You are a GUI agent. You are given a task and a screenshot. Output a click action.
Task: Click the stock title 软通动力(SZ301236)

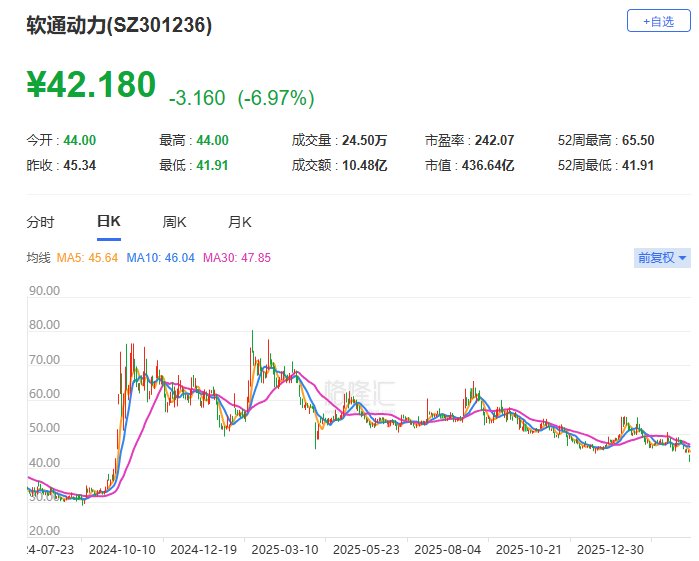coord(119,27)
